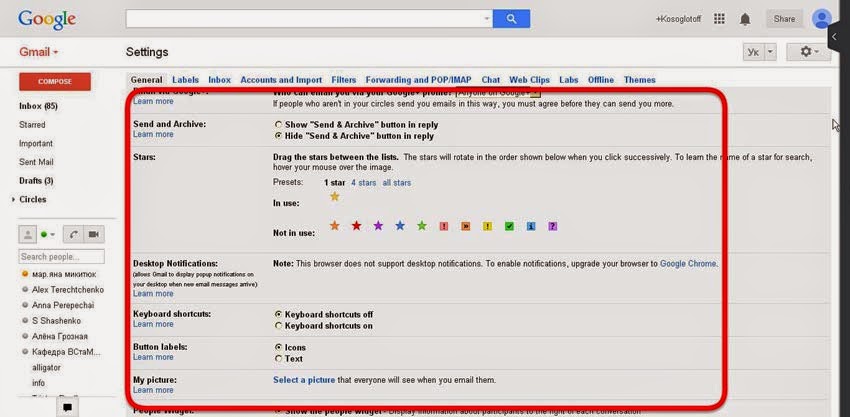Click the blue search magnifier button
Viewport: 850px width, 417px height.
511,19
